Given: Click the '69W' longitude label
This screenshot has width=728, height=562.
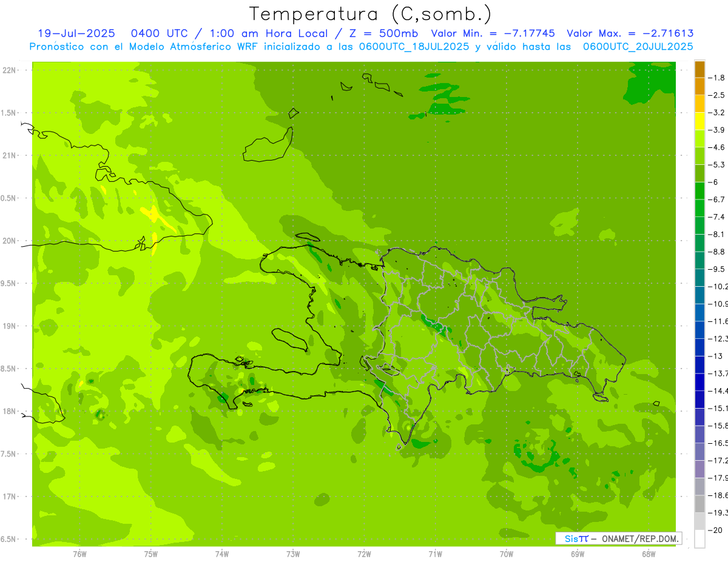Looking at the screenshot, I should pos(578,554).
